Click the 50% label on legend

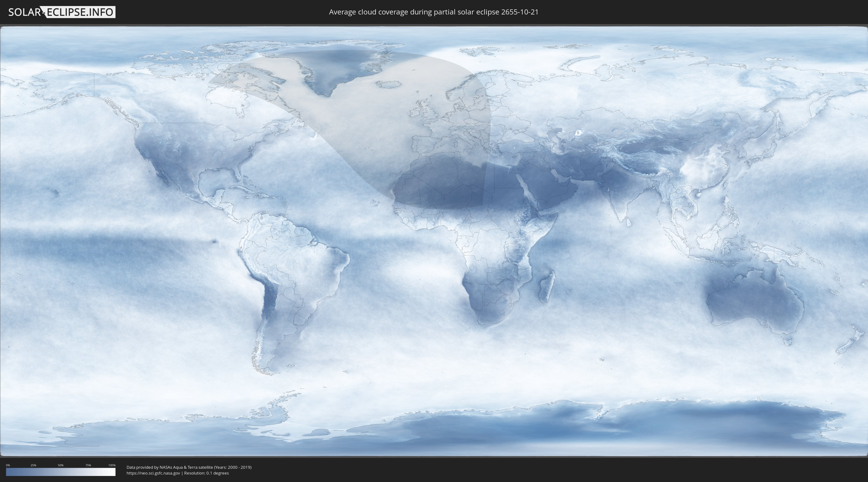tap(61, 465)
